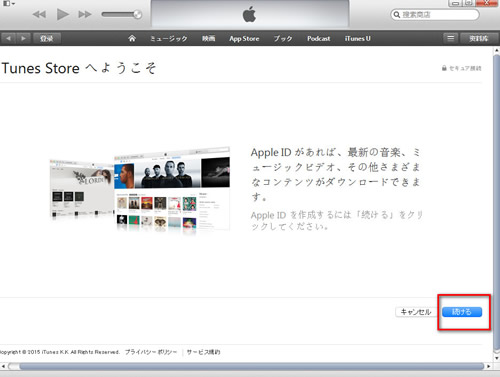Open the iTunes Store home icon
The image size is (500, 377).
click(x=132, y=38)
